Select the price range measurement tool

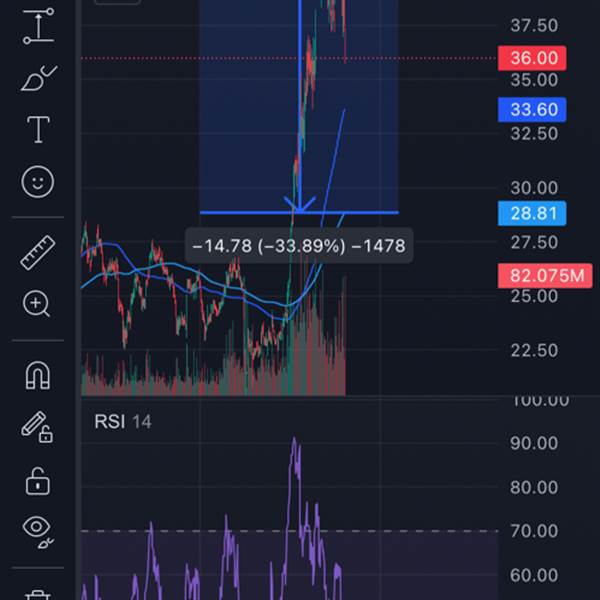(38, 26)
